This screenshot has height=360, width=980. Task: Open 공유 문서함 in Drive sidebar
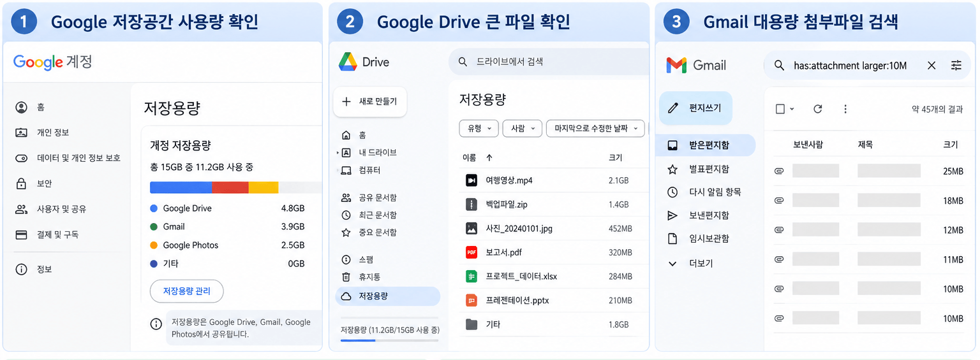click(x=369, y=198)
